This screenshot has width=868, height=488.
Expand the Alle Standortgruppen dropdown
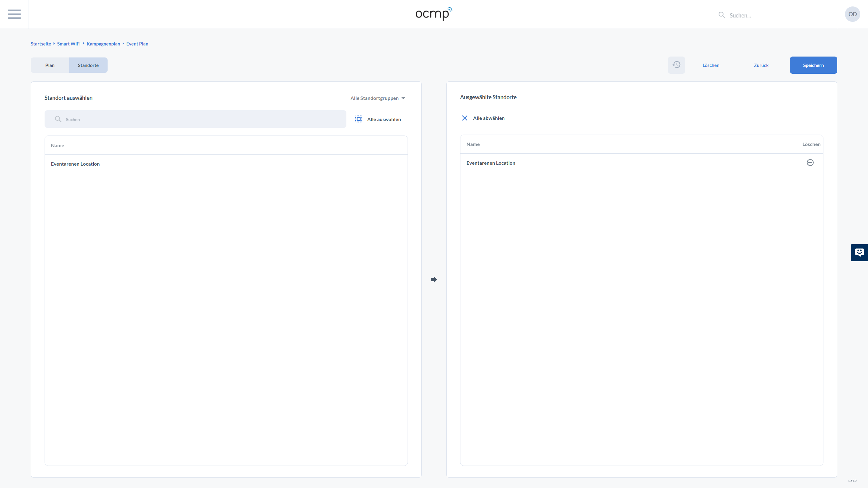[x=377, y=98]
